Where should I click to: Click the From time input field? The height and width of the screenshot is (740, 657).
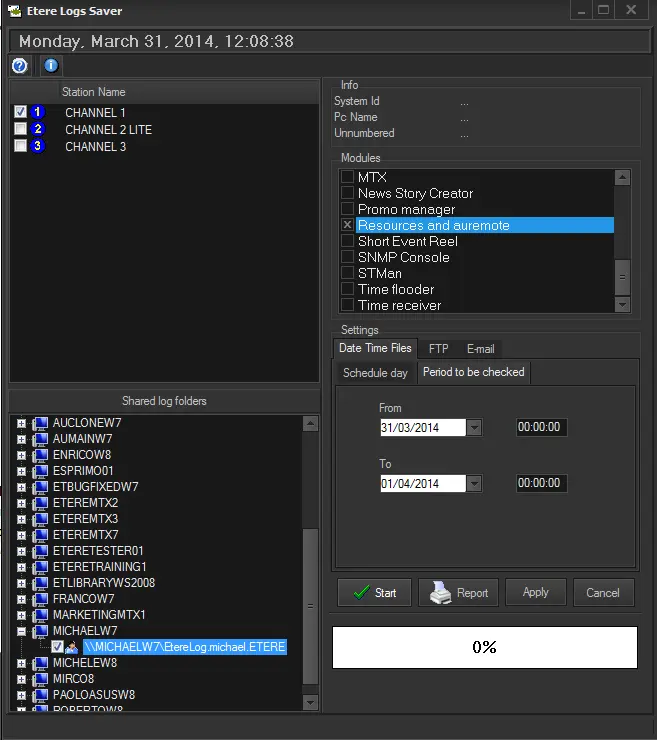tap(541, 428)
